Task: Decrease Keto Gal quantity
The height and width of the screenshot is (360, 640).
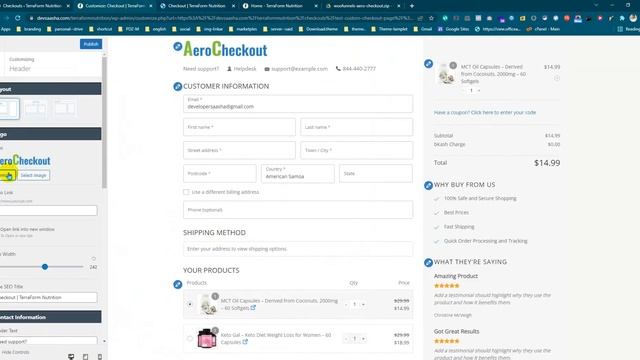Action: click(346, 339)
